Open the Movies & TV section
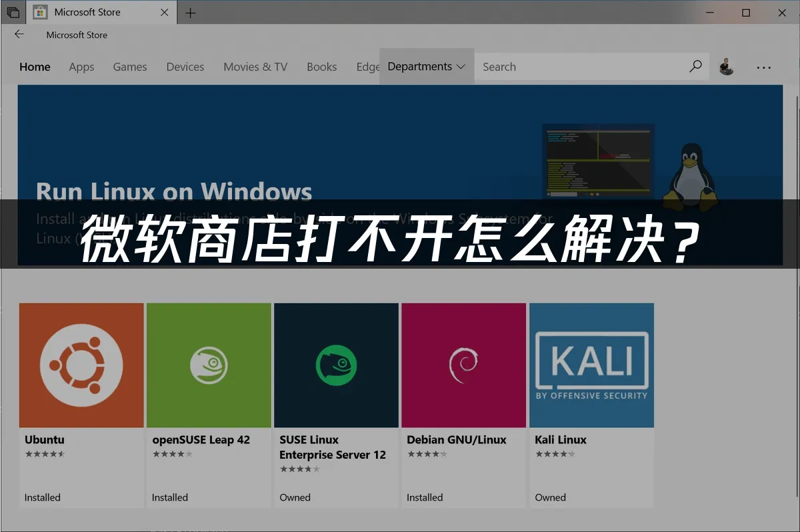The height and width of the screenshot is (532, 800). 255,67
